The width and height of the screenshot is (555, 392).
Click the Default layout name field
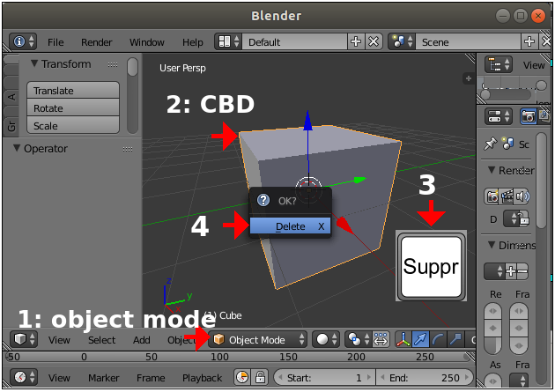tap(294, 42)
